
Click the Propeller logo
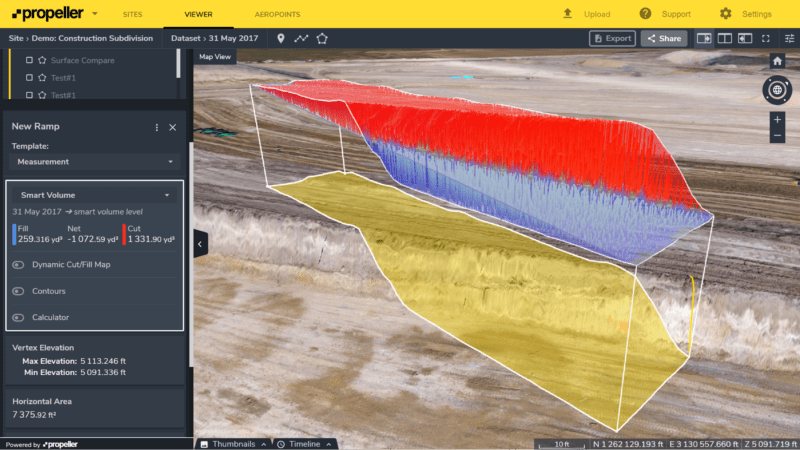(x=47, y=14)
